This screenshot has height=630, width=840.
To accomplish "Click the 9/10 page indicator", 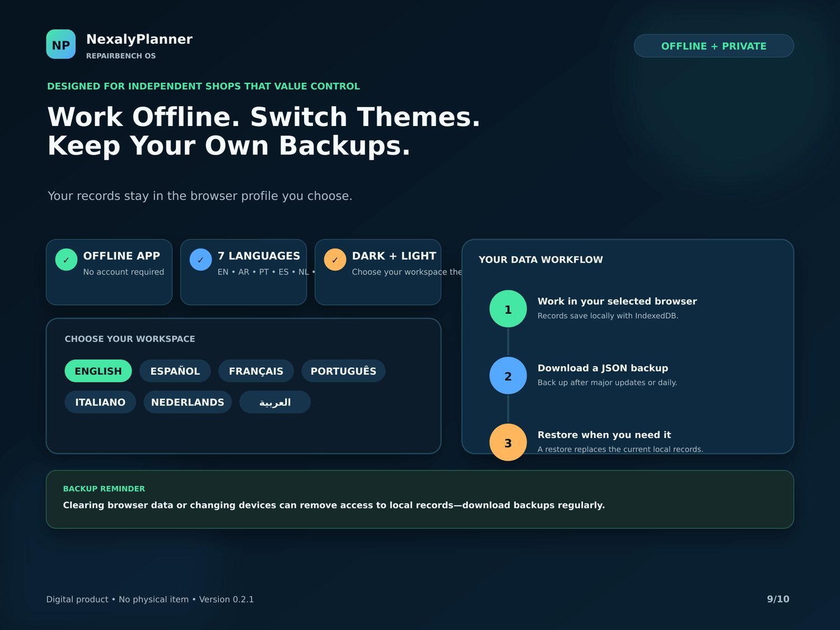I will [778, 599].
